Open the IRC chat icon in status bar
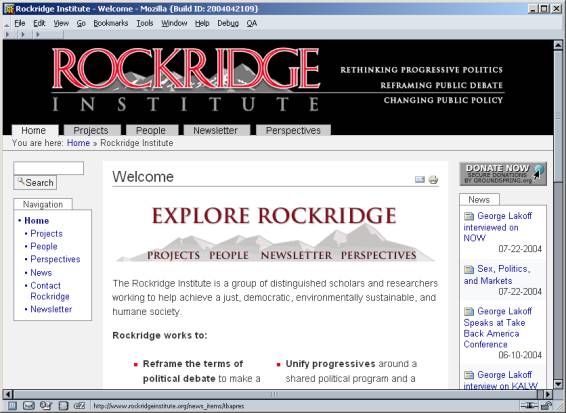This screenshot has width=566, height=413. point(79,406)
